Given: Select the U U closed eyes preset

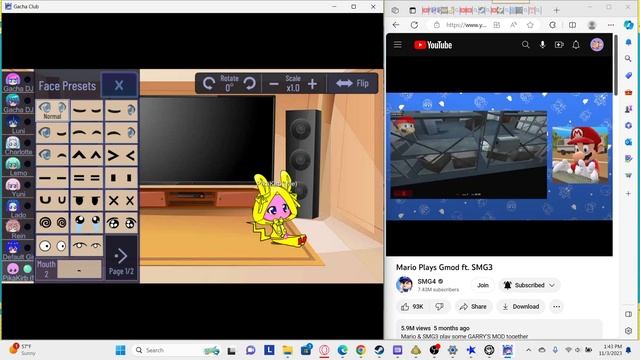Looking at the screenshot, I should coord(52,200).
